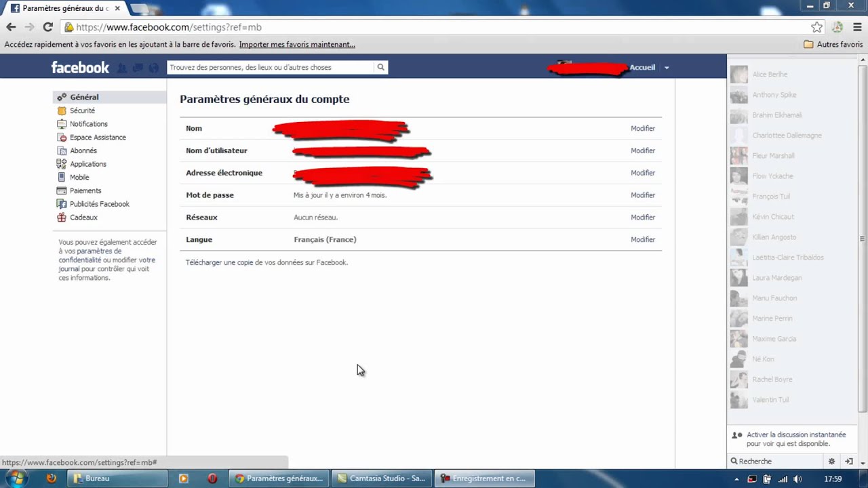868x488 pixels.
Task: Focus the Facebook search field
Action: coord(271,67)
